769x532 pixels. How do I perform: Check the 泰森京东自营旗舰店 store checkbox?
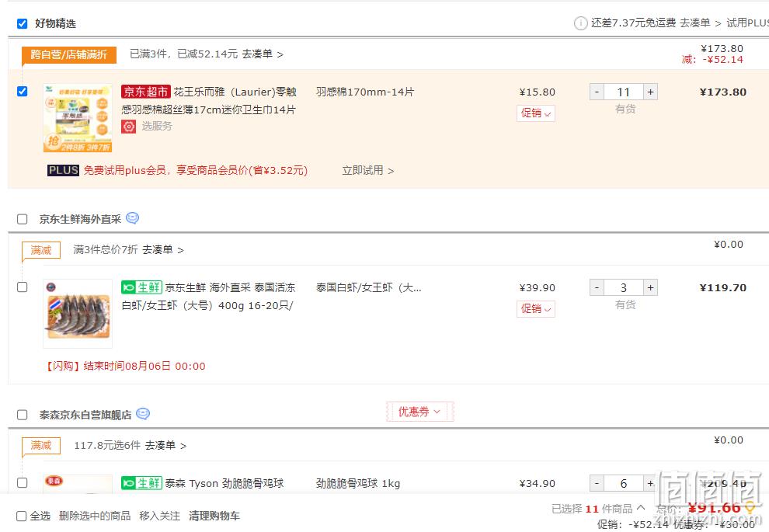tap(22, 415)
